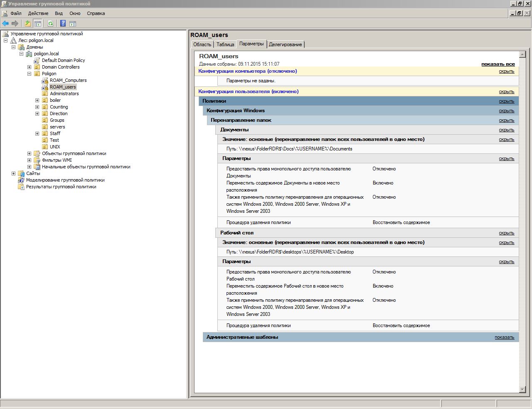The width and height of the screenshot is (532, 409).
Task: Click the 'показать все' link
Action: tap(498, 64)
